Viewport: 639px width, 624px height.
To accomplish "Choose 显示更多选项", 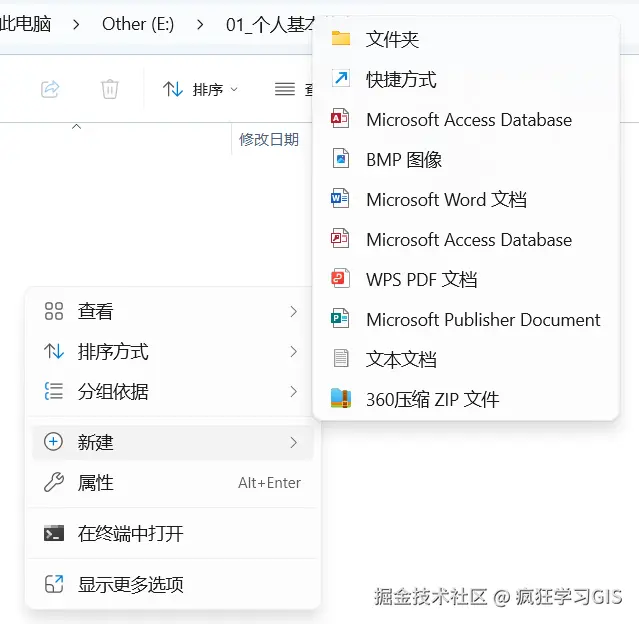I will [172, 584].
